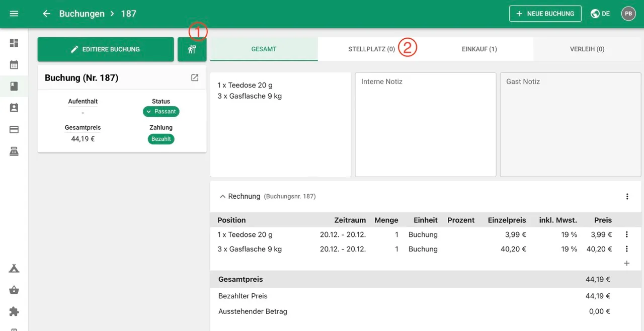The height and width of the screenshot is (331, 644).
Task: Open the payments card icon in sidebar
Action: [x=14, y=130]
